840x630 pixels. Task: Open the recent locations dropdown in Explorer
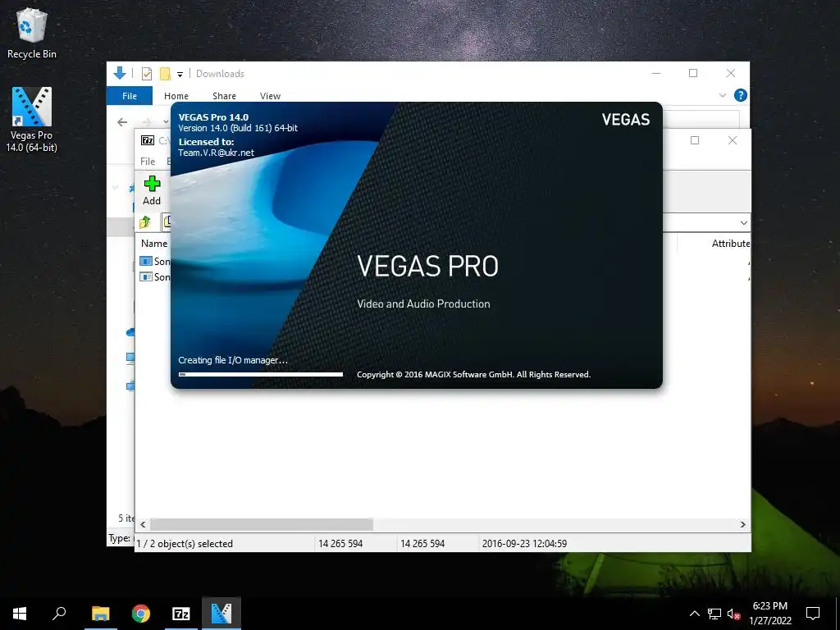[166, 122]
